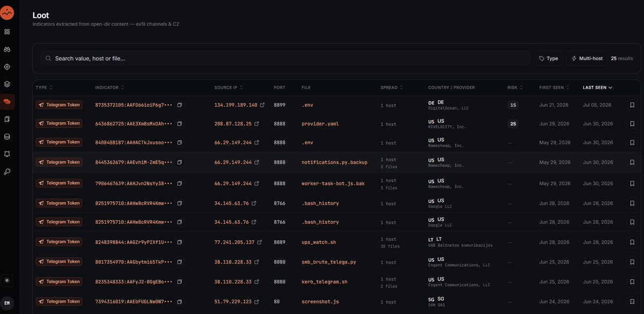Viewport: 644px width, 314px height.
Task: Click file name provider.yaml
Action: (320, 123)
